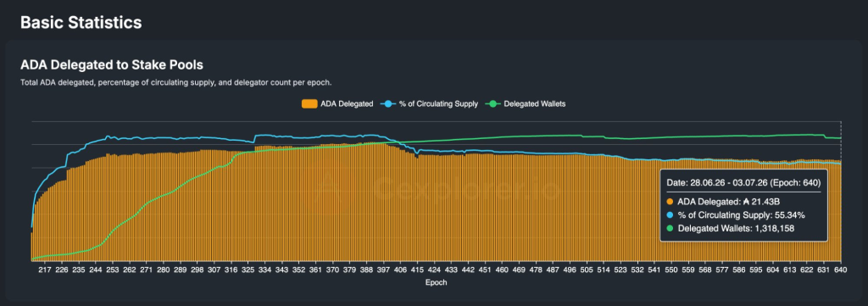Click epoch 496 axis label
This screenshot has height=306, width=868.
tap(569, 270)
